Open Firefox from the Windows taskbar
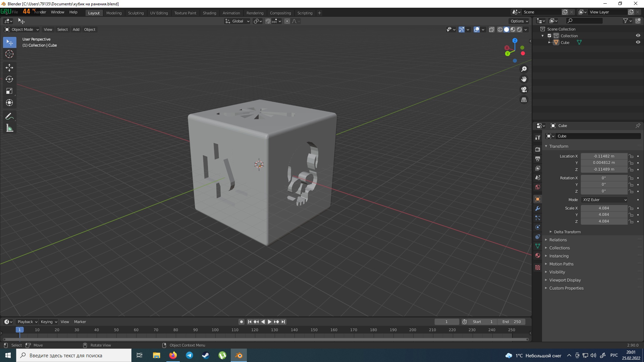Image resolution: width=644 pixels, height=362 pixels. click(x=173, y=355)
